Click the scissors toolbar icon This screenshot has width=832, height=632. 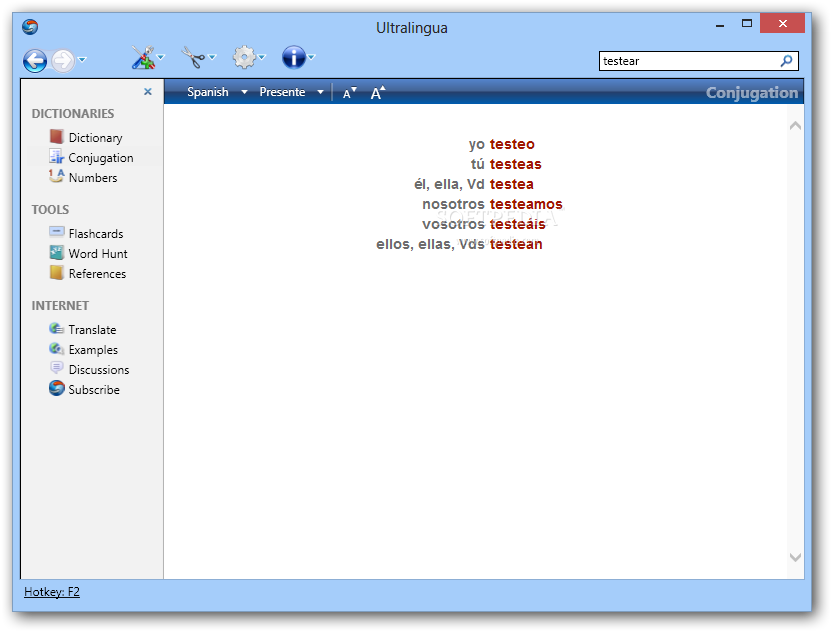tap(193, 57)
